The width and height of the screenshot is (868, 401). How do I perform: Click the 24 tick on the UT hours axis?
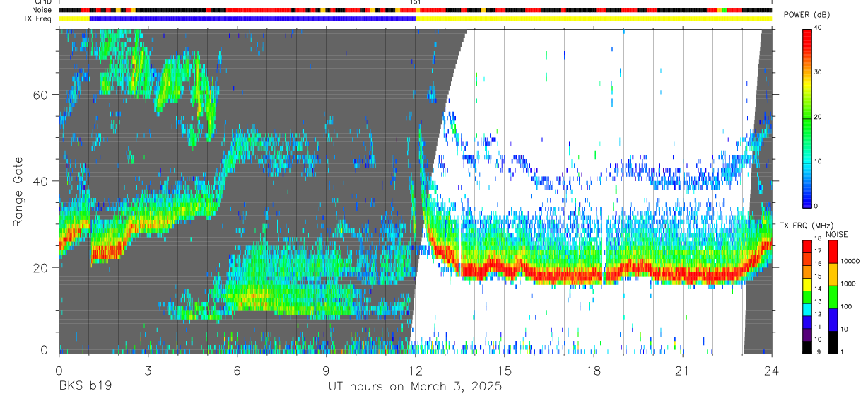771,370
